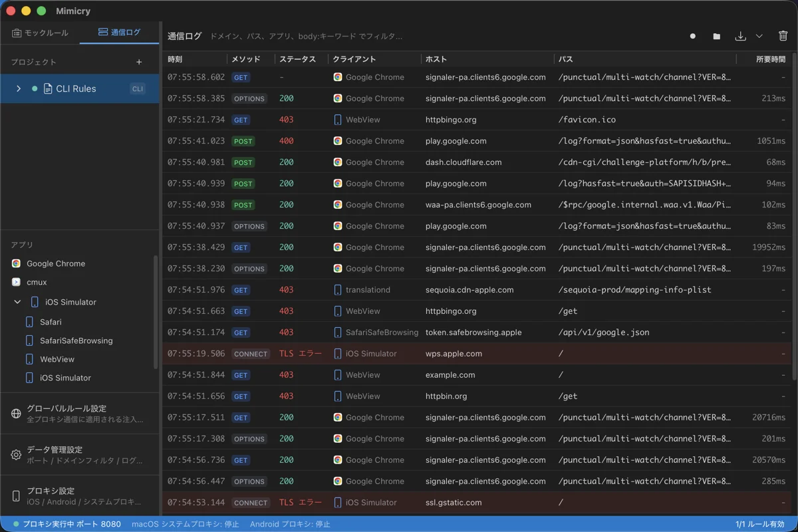
Task: Click the 400 status in the 07:55:41.023 row
Action: [x=287, y=141]
